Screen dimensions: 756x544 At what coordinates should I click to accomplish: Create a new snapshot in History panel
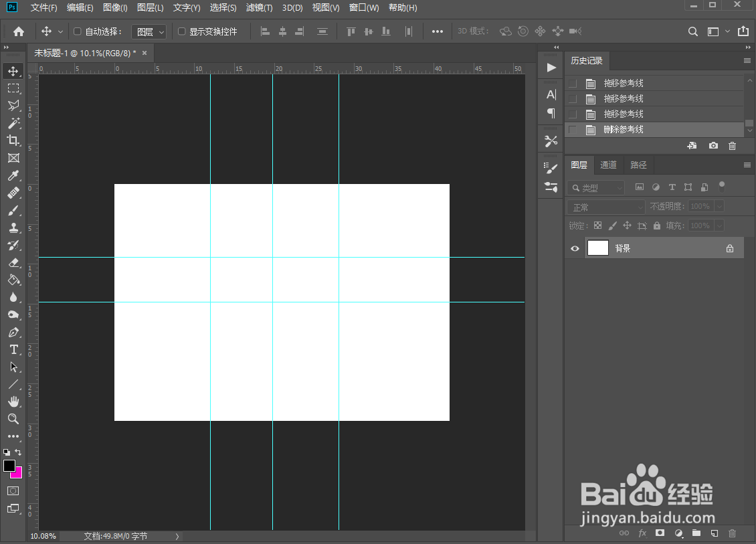pos(713,145)
